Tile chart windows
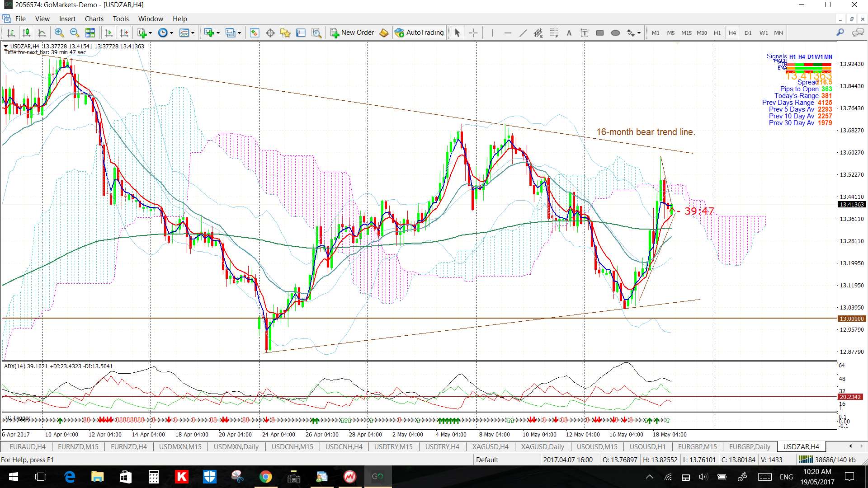Viewport: 868px width, 488px height. (90, 33)
